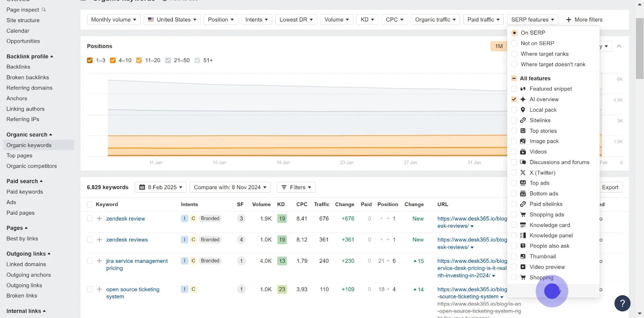Click the Video preview icon
This screenshot has height=318, width=644.
click(x=523, y=267)
